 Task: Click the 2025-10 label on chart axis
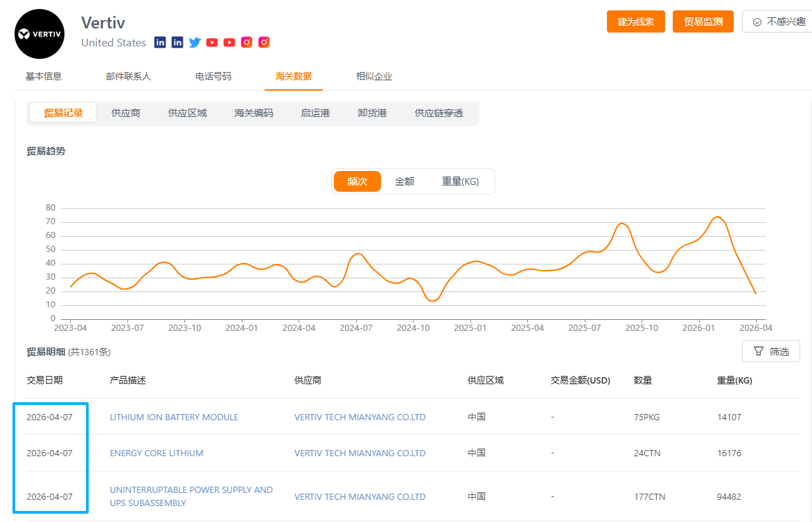(642, 328)
